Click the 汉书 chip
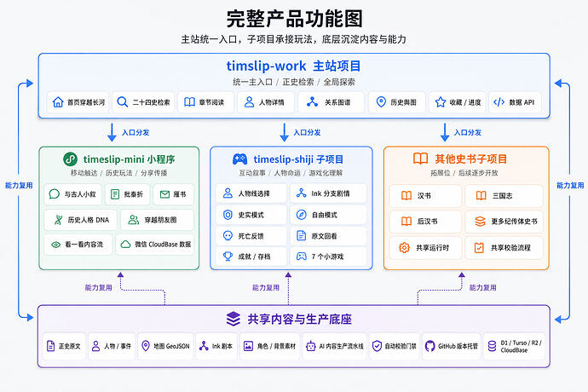The height and width of the screenshot is (392, 588). 425,195
